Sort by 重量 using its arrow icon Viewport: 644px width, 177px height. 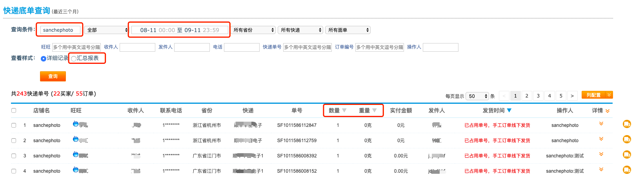point(375,110)
